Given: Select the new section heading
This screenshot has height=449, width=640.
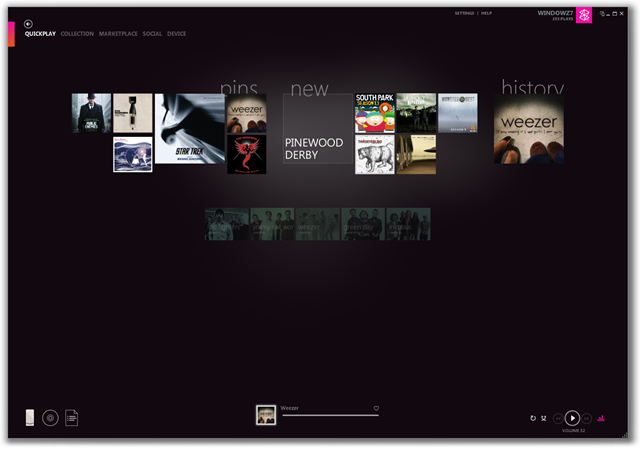Looking at the screenshot, I should 309,88.
